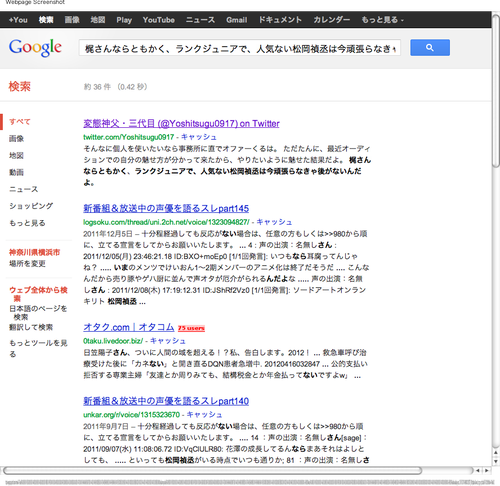Click the Google logo
500x486 pixels.
point(35,47)
